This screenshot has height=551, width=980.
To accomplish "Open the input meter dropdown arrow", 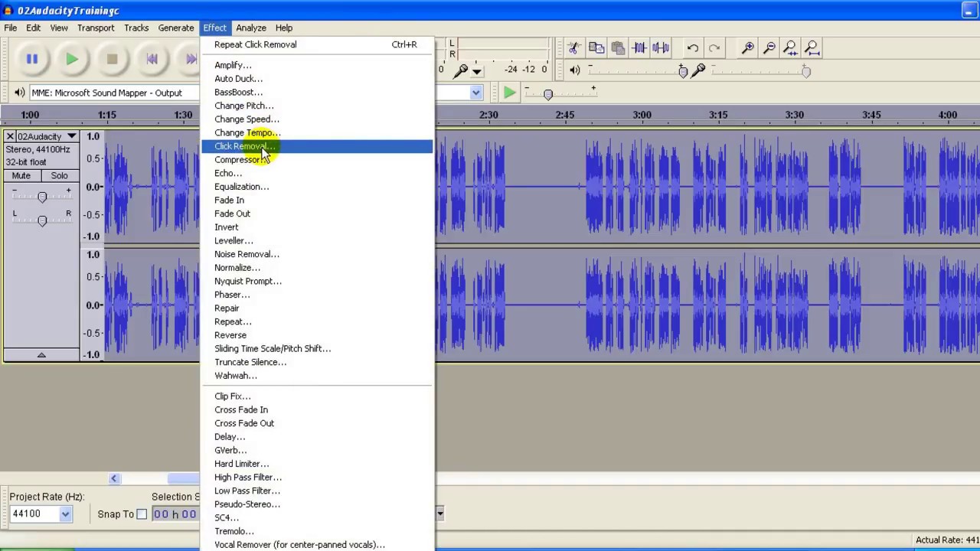I will point(477,71).
